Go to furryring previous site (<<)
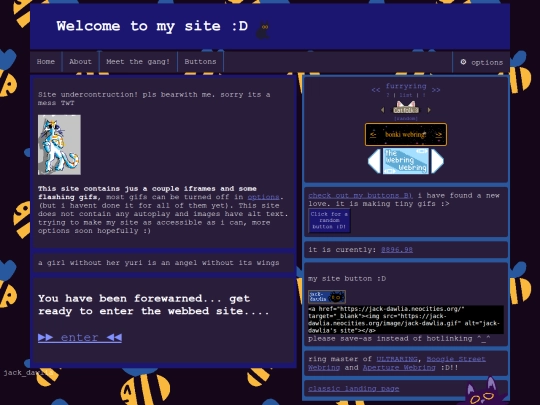540x405 pixels. coord(376,90)
